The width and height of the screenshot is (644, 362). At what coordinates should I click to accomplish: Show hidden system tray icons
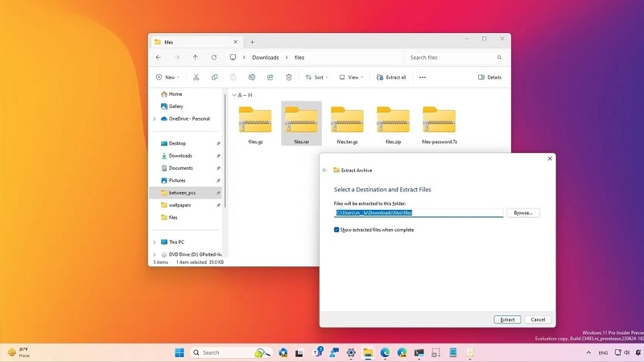point(588,352)
